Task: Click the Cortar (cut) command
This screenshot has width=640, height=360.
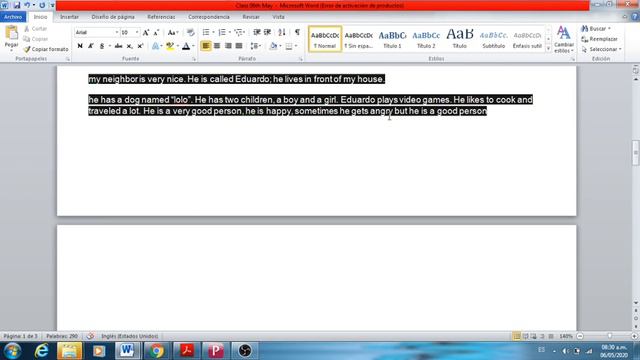Action: [x=36, y=29]
